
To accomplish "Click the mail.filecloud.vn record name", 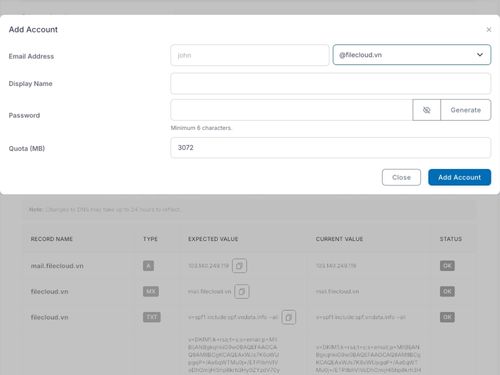I will click(x=57, y=266).
